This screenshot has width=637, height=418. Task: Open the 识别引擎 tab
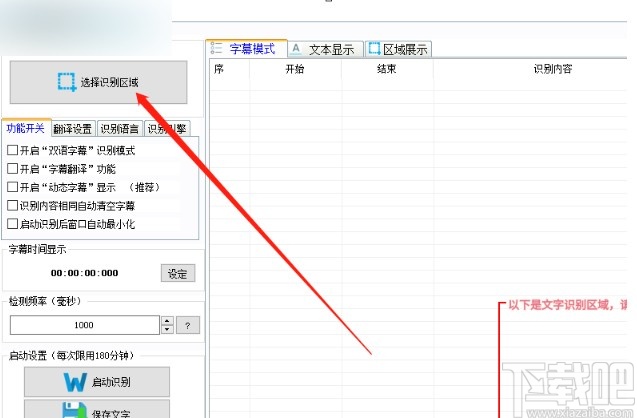pyautogui.click(x=167, y=129)
